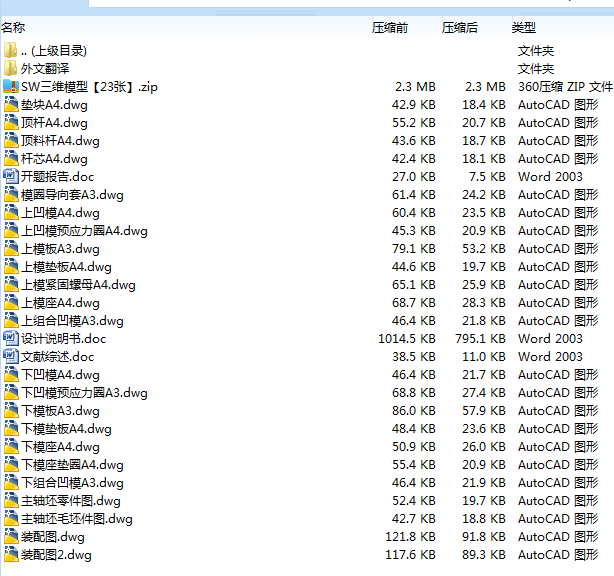This screenshot has height=576, width=614.
Task: Select the 上模板A3.dwg file icon
Action: tap(11, 248)
